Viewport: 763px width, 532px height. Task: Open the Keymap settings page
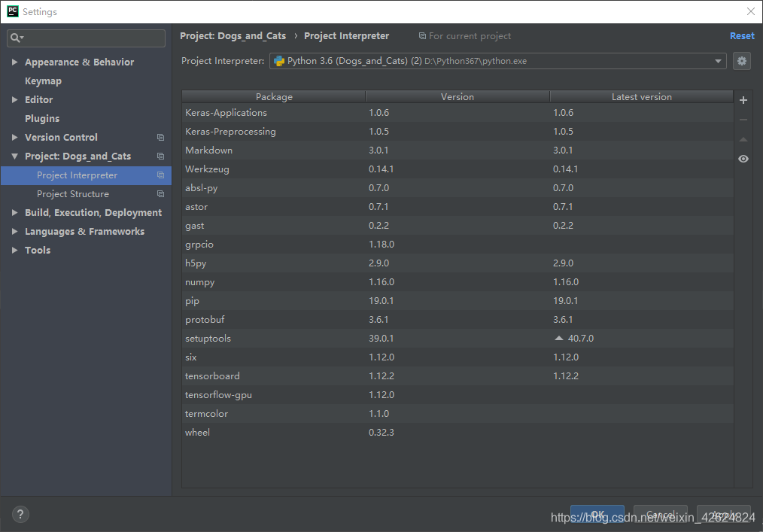click(44, 81)
